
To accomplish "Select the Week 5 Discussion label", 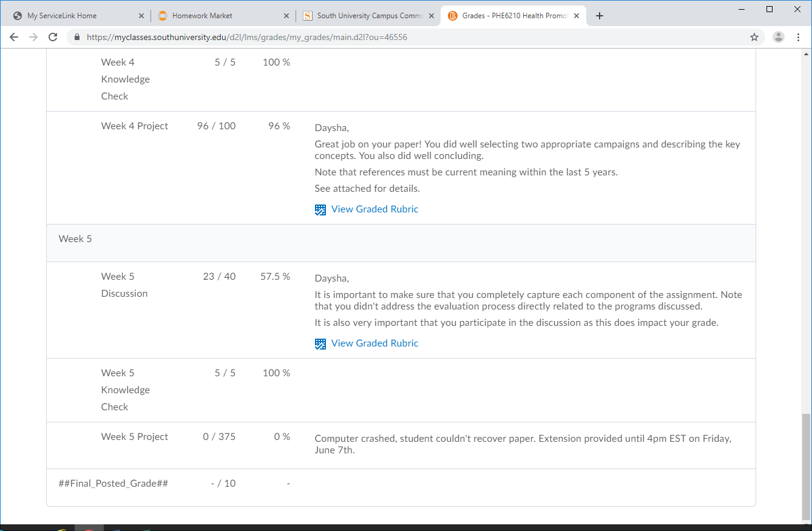I will [x=124, y=285].
